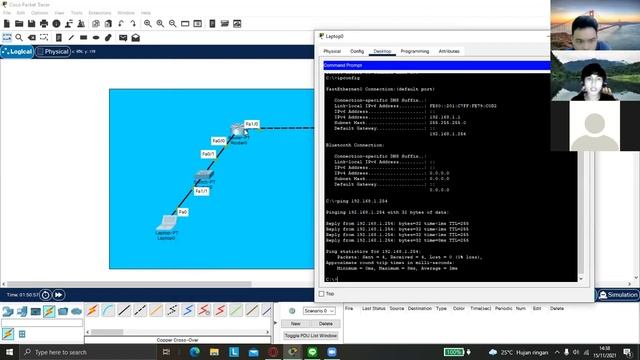Open the Structured Cabling subcategory
Image resolution: width=640 pixels, height=360 pixels.
pos(22,334)
